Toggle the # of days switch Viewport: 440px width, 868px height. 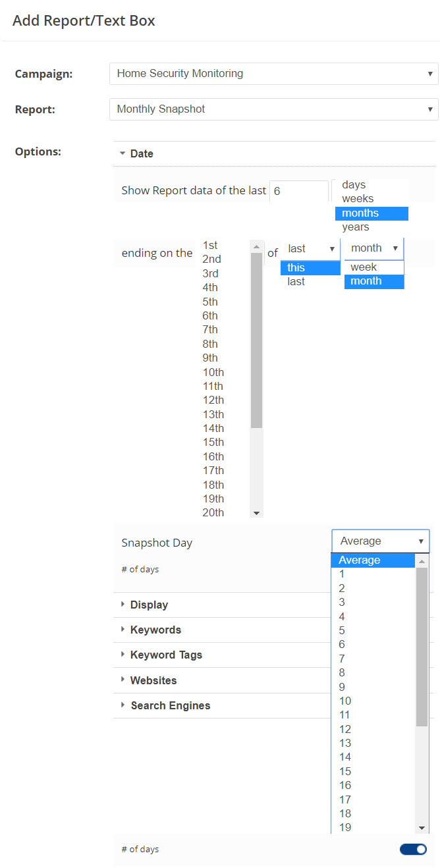413,850
